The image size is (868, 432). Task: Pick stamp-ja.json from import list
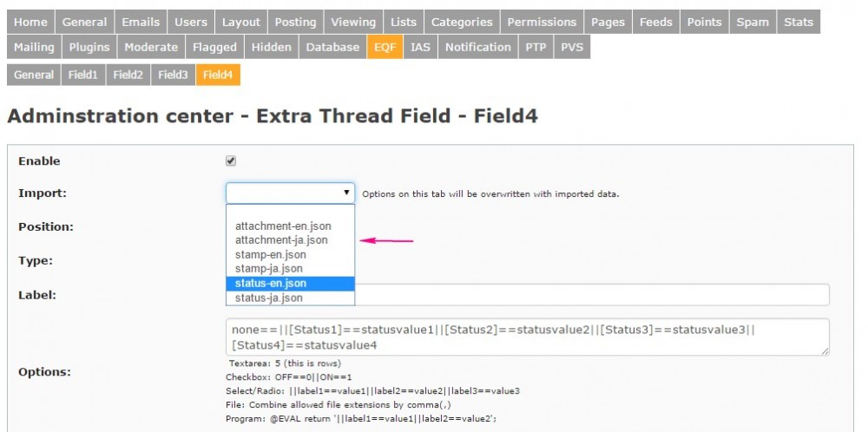269,269
